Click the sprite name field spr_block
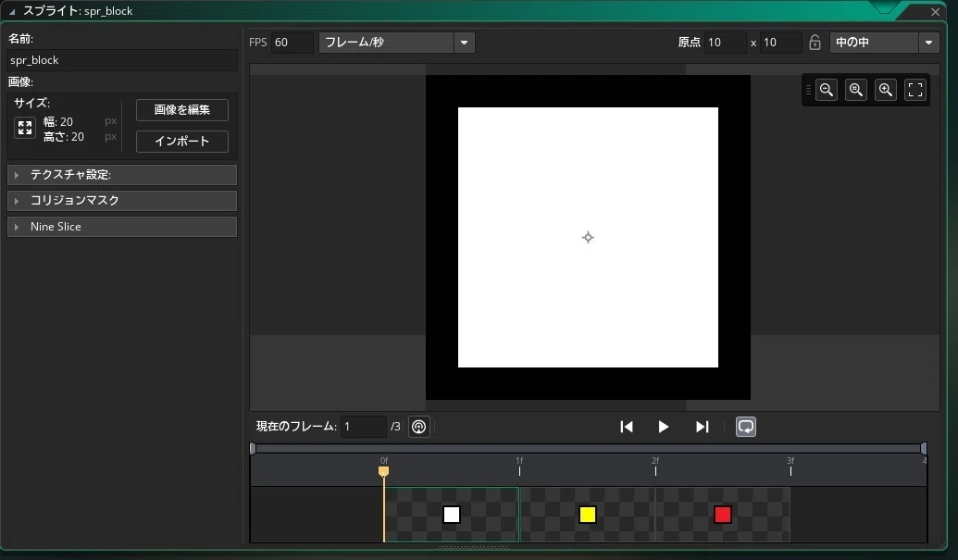 coord(121,60)
